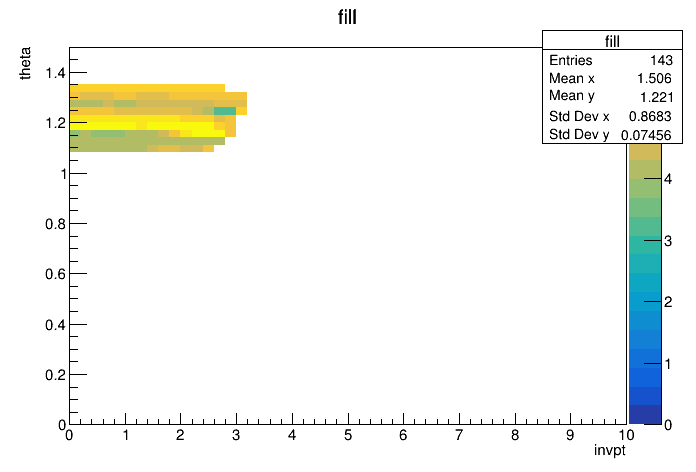
Task: Click the 'Entries' label in stats box
Action: pos(570,60)
